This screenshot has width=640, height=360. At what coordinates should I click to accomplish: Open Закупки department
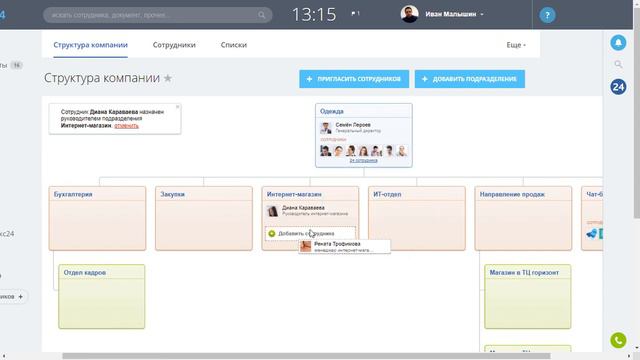click(x=172, y=194)
